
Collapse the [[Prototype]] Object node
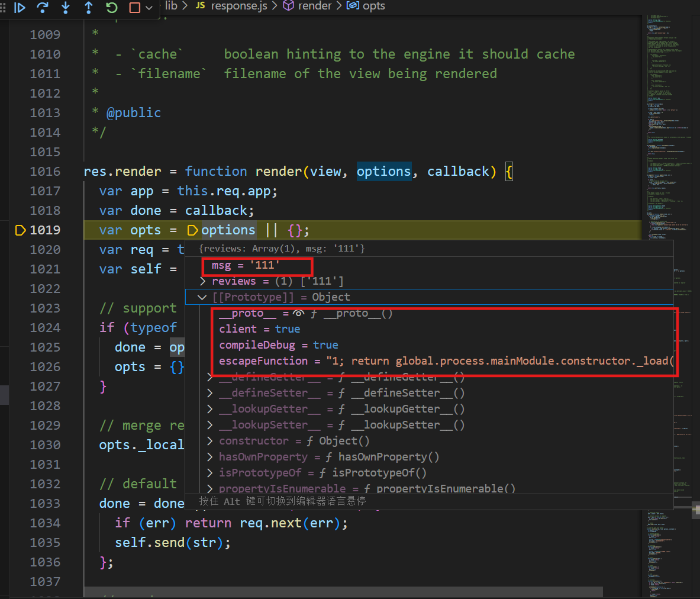[x=202, y=297]
